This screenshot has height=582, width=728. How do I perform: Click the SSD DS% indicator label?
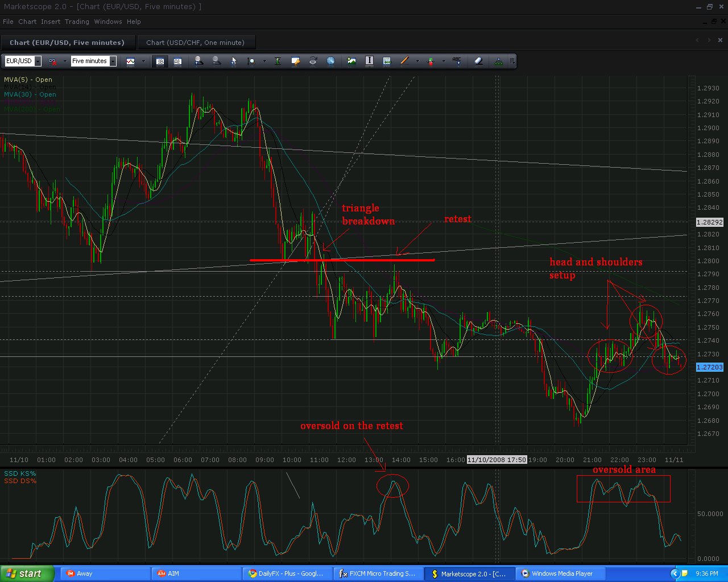coord(20,481)
